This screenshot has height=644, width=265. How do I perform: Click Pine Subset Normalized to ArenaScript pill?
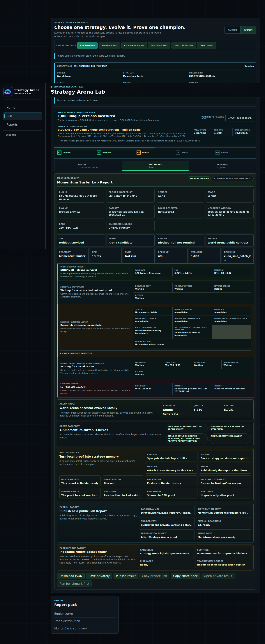click(187, 428)
